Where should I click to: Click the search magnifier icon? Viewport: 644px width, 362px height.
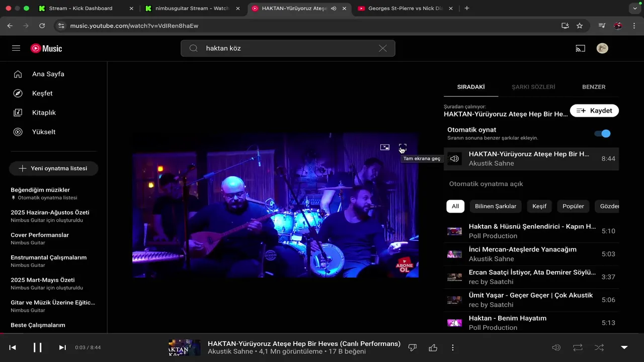(x=193, y=48)
